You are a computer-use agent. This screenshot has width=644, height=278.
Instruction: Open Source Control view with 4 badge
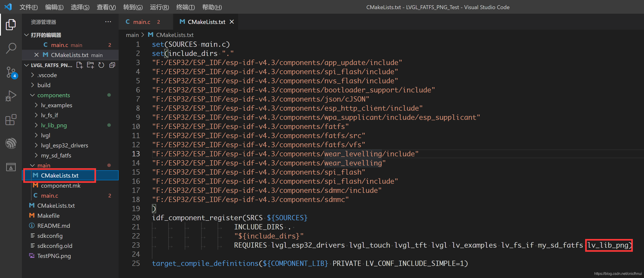coord(11,73)
